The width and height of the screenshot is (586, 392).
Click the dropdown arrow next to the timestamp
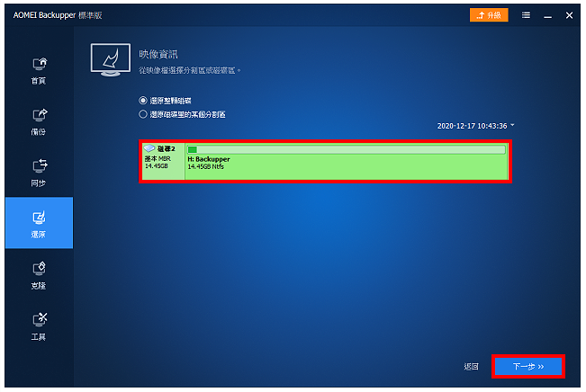(x=512, y=125)
